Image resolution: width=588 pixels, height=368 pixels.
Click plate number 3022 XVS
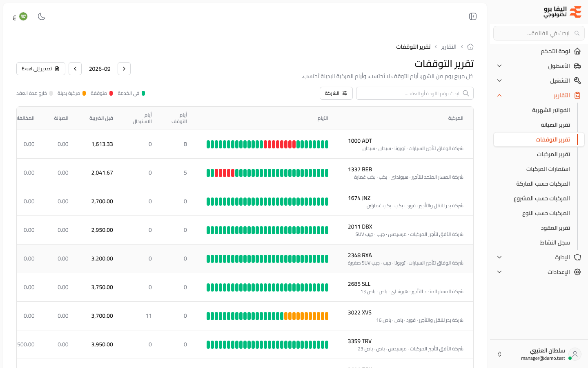pos(360,312)
